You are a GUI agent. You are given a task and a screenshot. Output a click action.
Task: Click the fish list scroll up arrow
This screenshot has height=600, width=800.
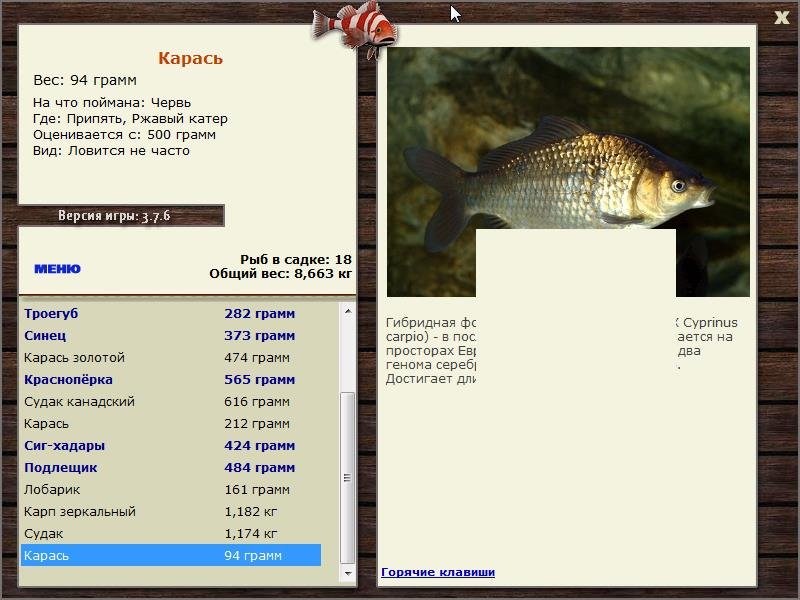[347, 311]
